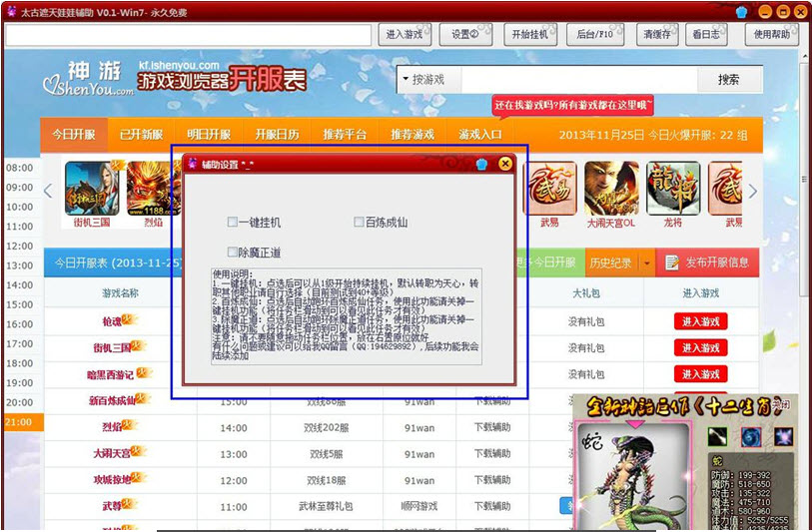The image size is (812, 532).
Task: Switch to the 明日开服 tab
Action: [209, 135]
